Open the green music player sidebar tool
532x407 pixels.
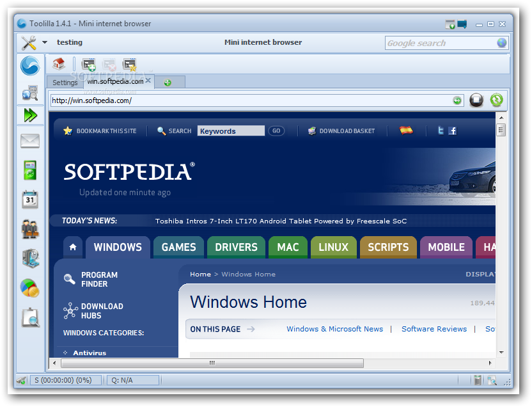(x=30, y=170)
